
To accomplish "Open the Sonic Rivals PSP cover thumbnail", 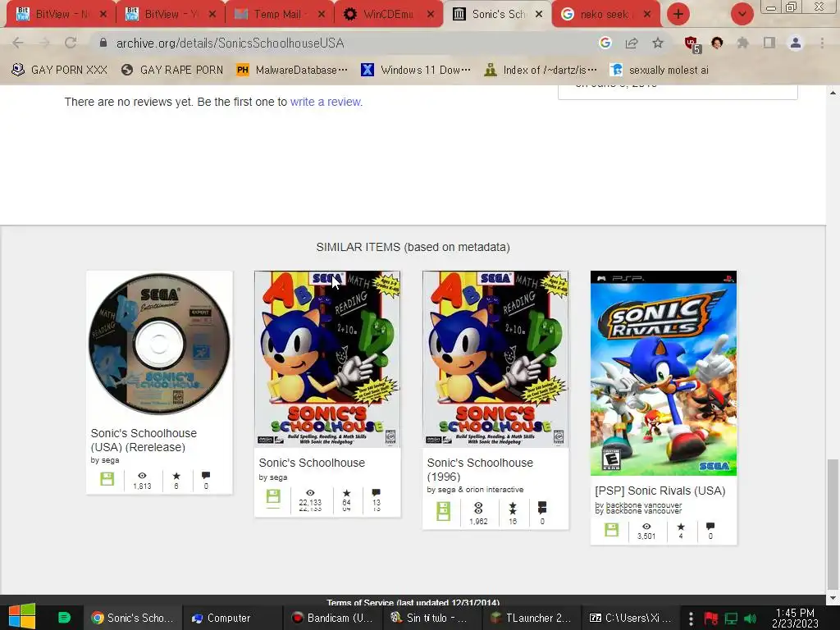I will click(x=664, y=373).
